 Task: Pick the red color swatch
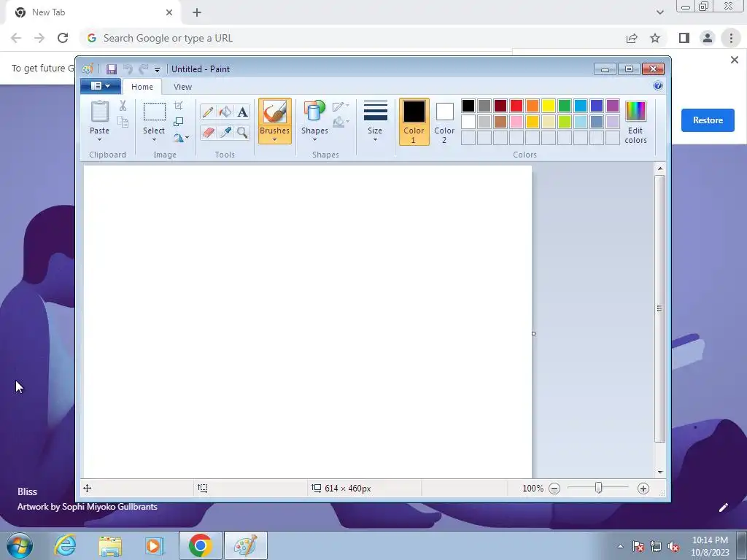tap(516, 105)
